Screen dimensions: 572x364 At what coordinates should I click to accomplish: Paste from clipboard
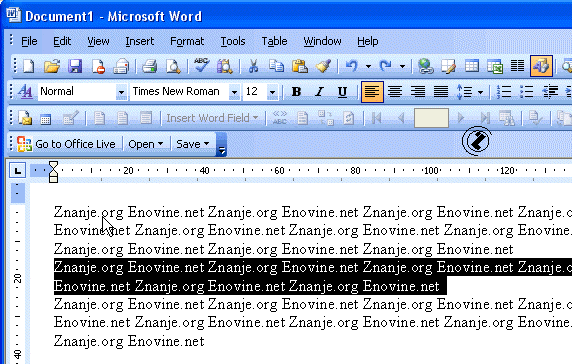point(299,66)
